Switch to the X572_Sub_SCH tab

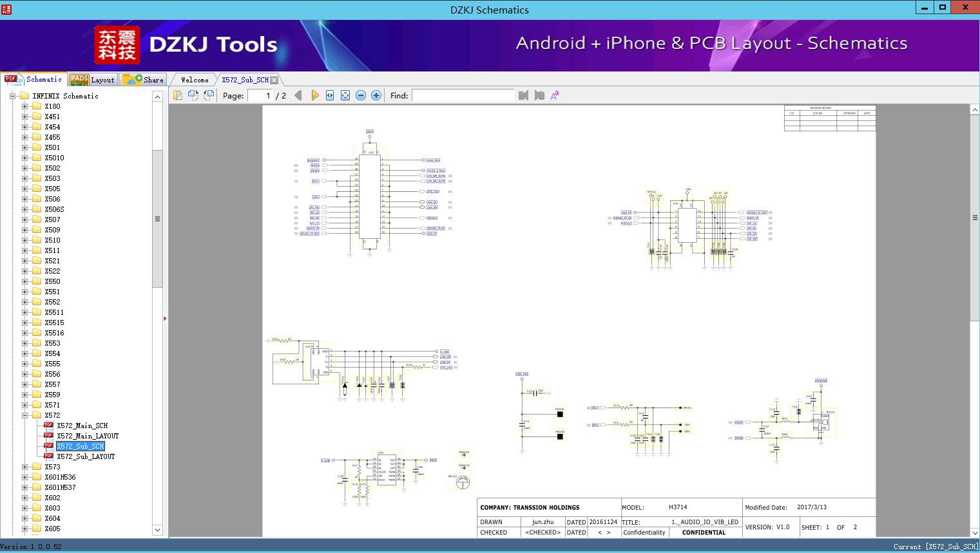coord(245,80)
